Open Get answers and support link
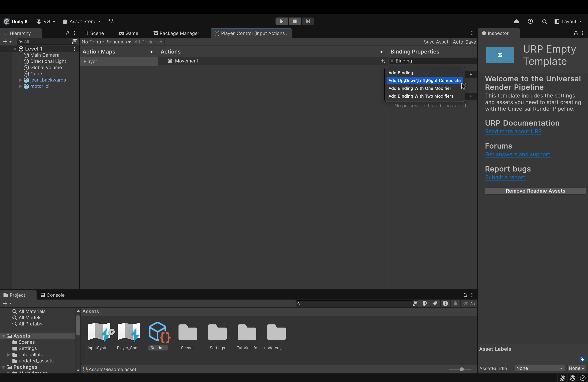 517,154
